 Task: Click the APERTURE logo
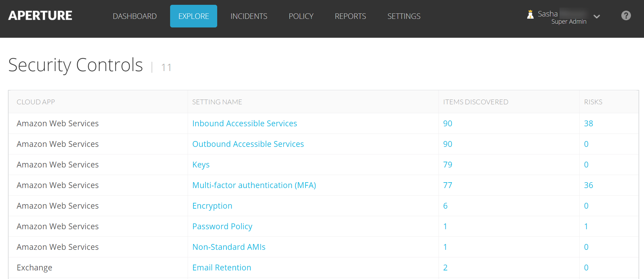click(x=40, y=16)
